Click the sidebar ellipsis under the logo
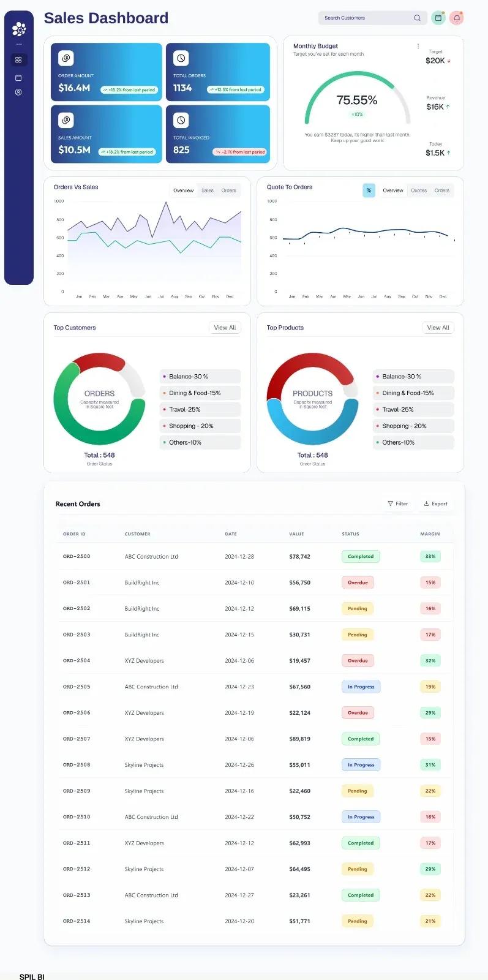This screenshot has height=980, width=488. tap(19, 44)
